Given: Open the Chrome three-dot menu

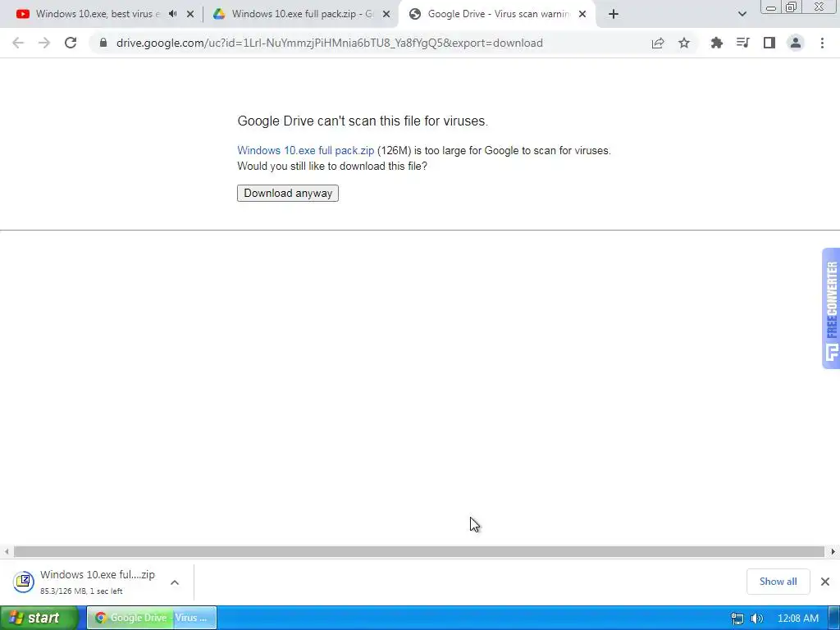Looking at the screenshot, I should click(822, 43).
